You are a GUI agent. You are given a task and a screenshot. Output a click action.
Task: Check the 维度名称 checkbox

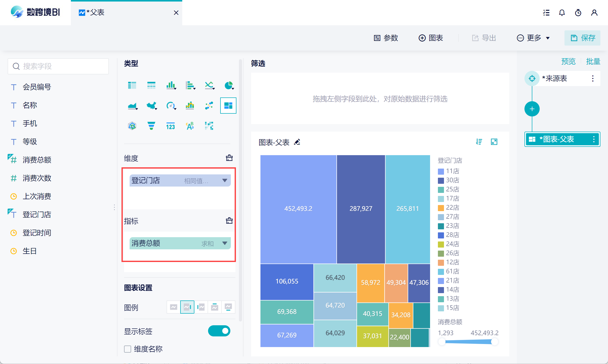click(128, 349)
